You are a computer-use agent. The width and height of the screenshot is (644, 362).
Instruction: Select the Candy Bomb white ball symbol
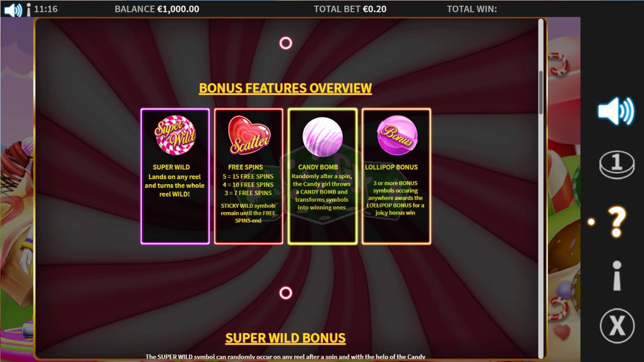(x=322, y=137)
